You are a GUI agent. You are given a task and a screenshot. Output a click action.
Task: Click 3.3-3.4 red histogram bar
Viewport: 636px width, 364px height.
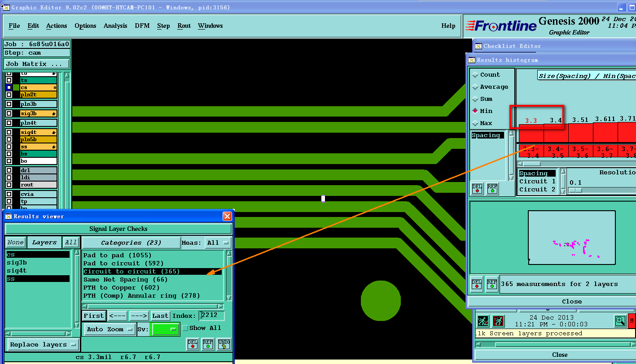click(x=531, y=133)
